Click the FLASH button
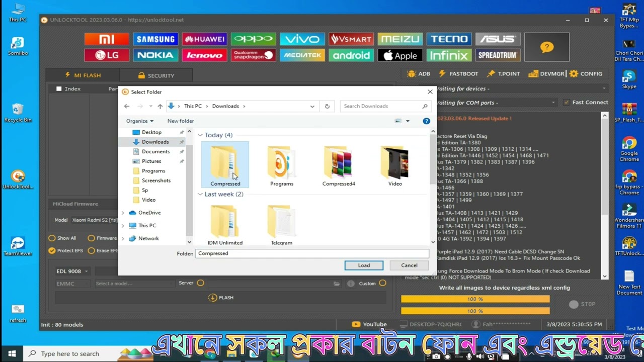This screenshot has width=644, height=362. 221,298
